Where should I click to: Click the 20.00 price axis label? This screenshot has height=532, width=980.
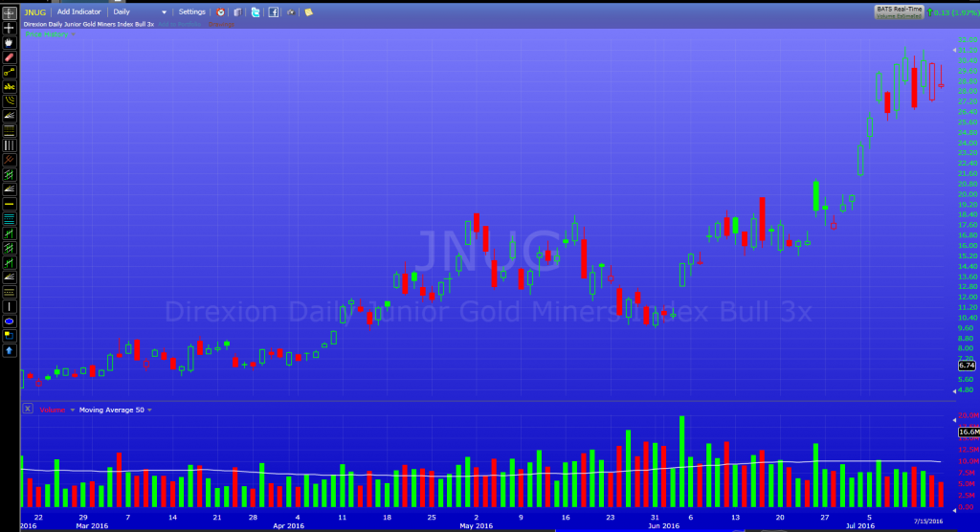coord(967,194)
